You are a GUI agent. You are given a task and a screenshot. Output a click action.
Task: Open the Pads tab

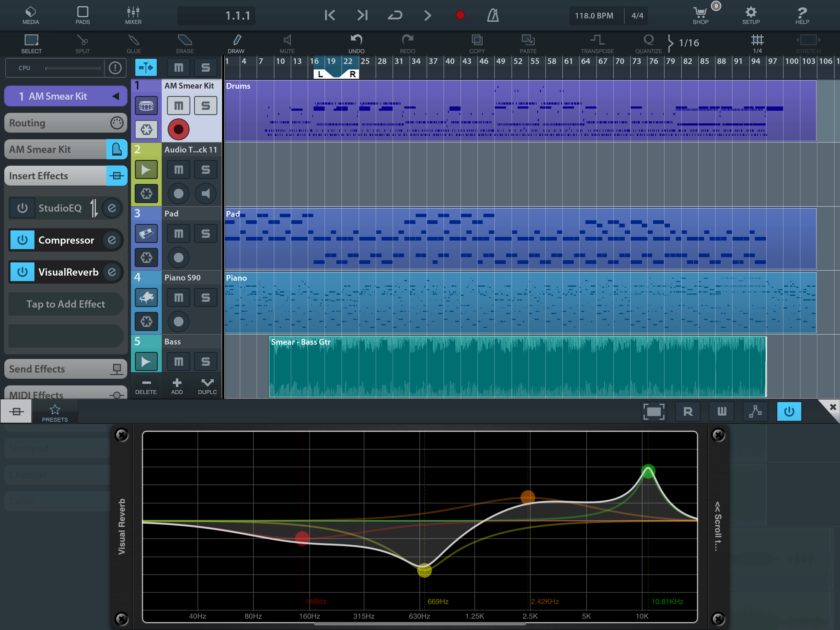coord(82,15)
